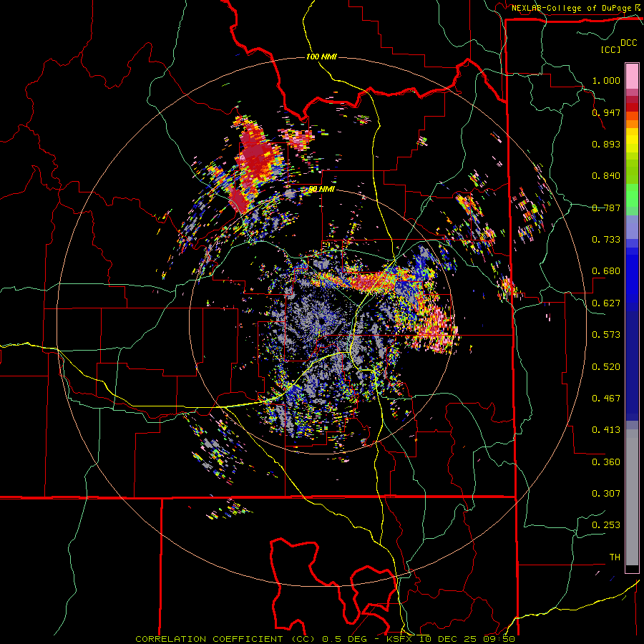The height and width of the screenshot is (644, 644).
Task: Click the TH threshold label
Action: click(615, 557)
